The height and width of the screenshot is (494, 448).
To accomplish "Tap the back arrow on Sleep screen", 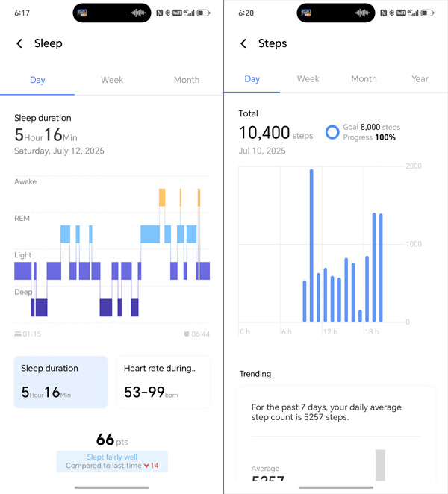I will coord(19,43).
